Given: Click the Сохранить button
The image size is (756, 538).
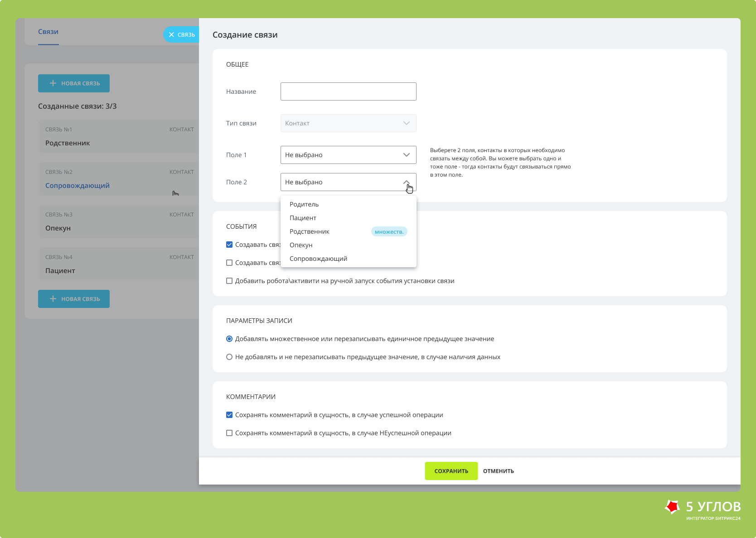Looking at the screenshot, I should 451,471.
